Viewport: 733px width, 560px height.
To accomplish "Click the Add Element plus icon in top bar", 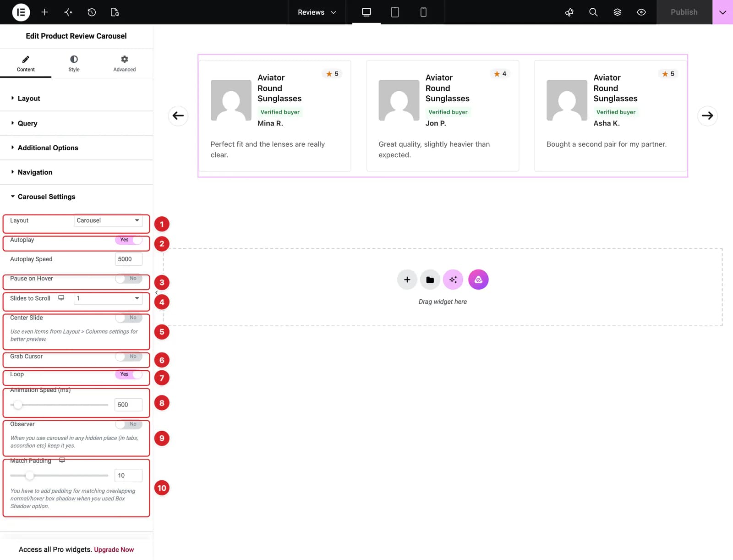I will [44, 12].
